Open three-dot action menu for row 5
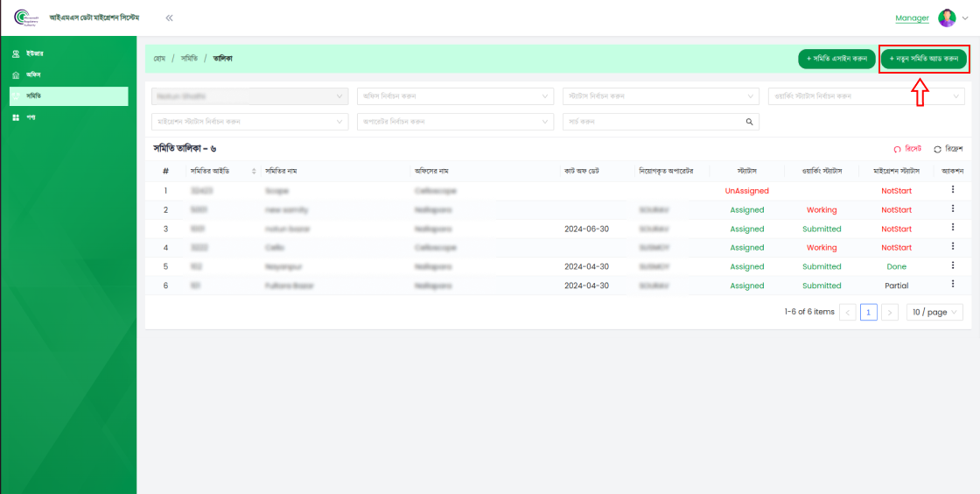 pos(953,266)
